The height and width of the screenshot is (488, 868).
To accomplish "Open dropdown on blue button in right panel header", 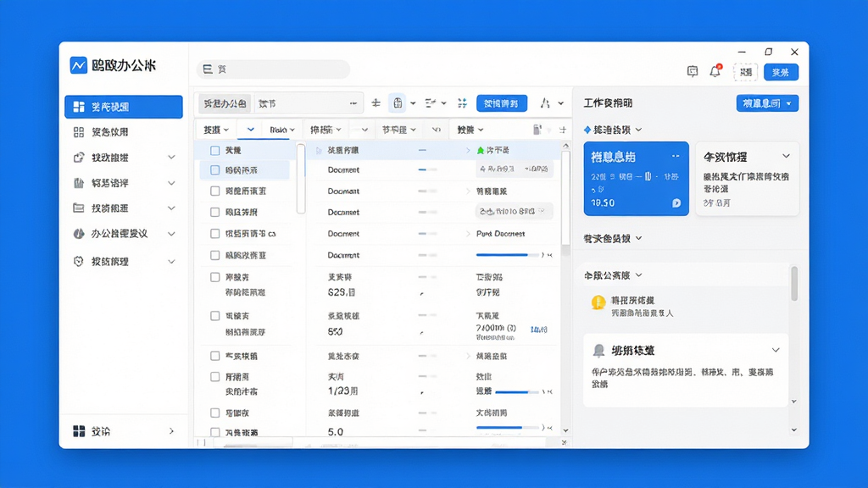I will click(789, 103).
